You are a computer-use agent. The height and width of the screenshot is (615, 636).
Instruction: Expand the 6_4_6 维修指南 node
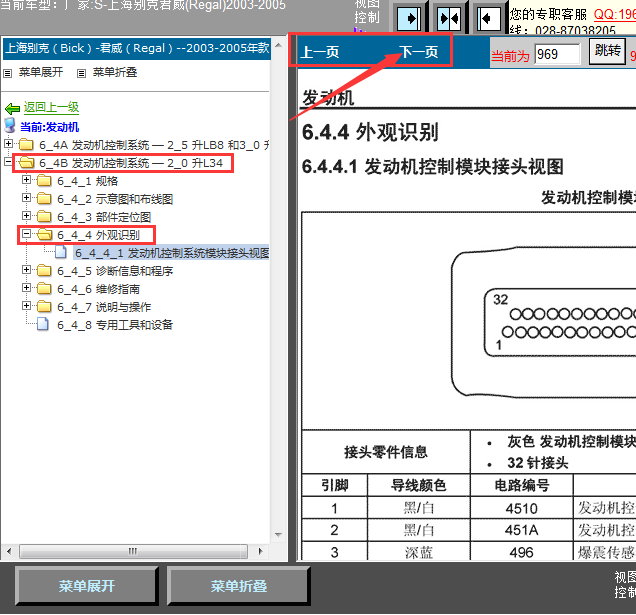27,289
